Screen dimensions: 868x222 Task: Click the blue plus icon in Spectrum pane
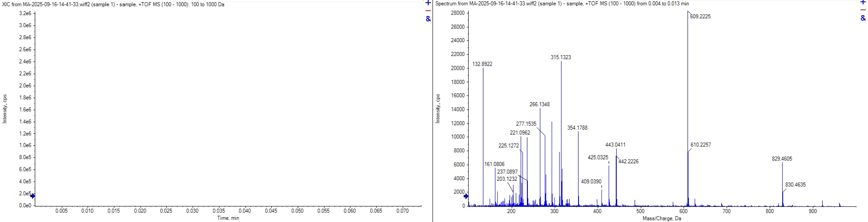864,3
